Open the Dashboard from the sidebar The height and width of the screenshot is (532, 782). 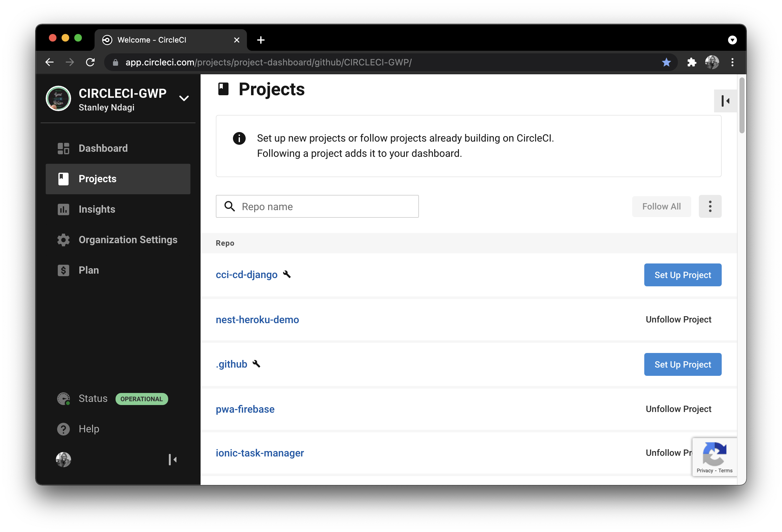pyautogui.click(x=103, y=148)
